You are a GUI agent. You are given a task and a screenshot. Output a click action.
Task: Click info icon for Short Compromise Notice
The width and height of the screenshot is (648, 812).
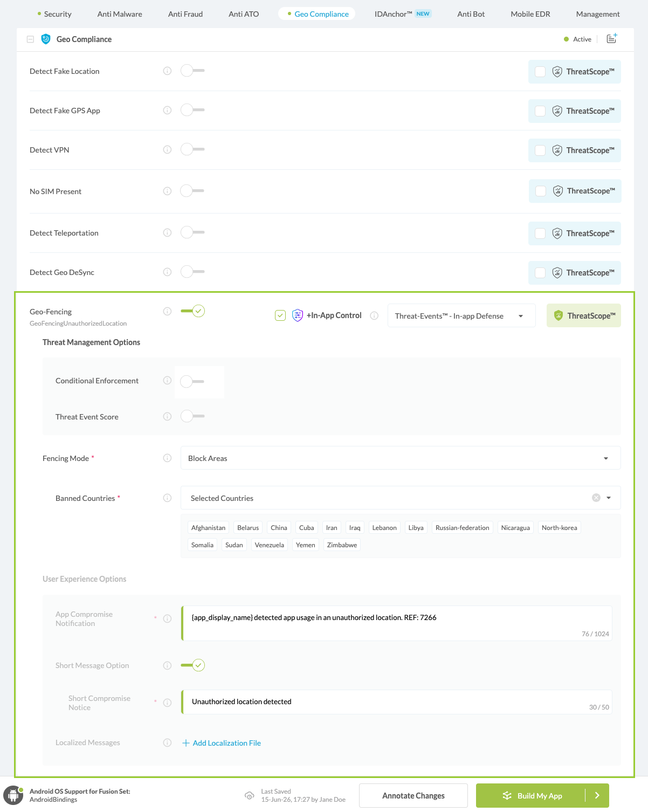(167, 703)
